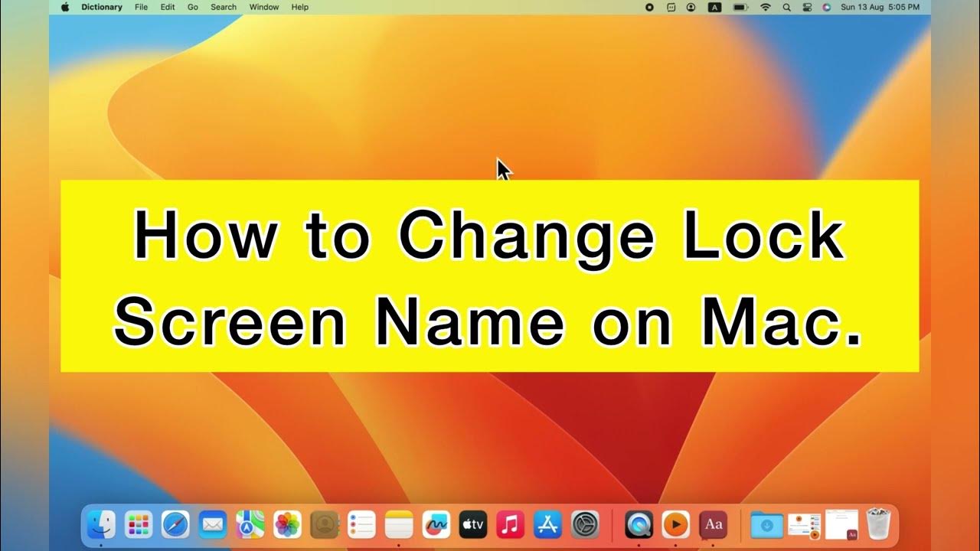The height and width of the screenshot is (551, 980).
Task: Launch Notes from the Dock
Action: pyautogui.click(x=399, y=524)
